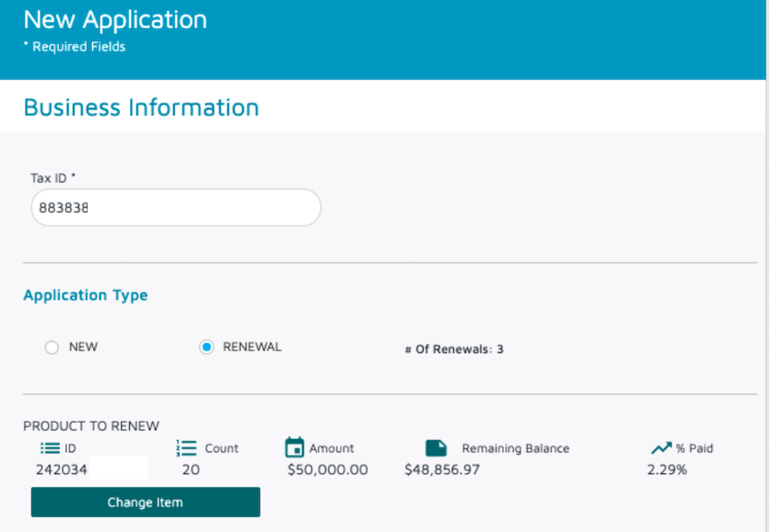Click the New Application title
The width and height of the screenshot is (769, 532).
pos(115,20)
